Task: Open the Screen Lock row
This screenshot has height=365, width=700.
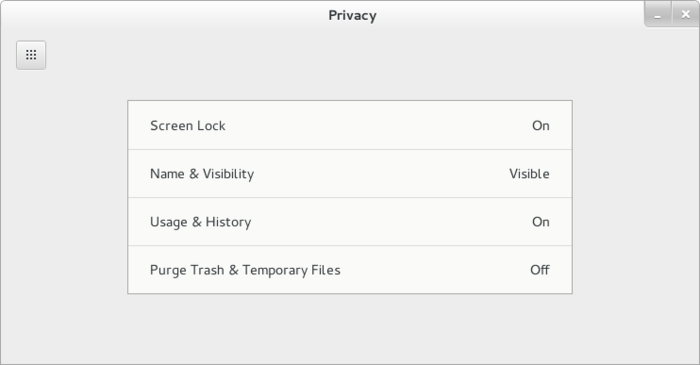Action: pos(350,125)
